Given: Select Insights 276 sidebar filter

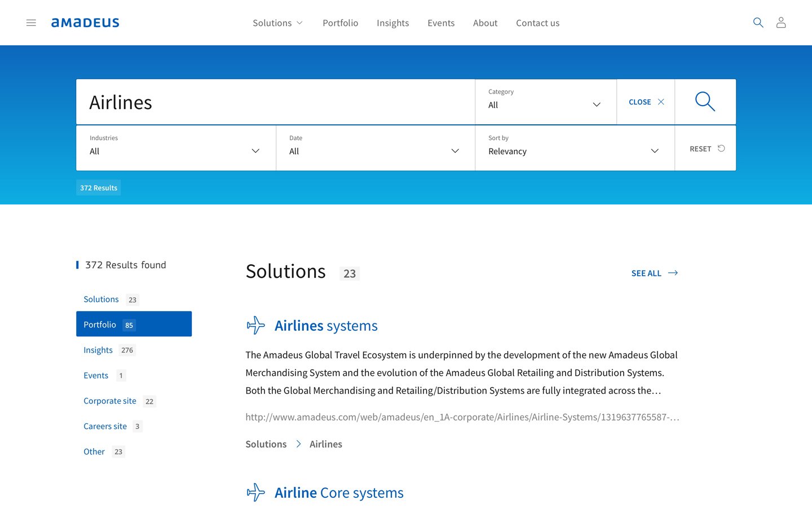Looking at the screenshot, I should [x=134, y=350].
